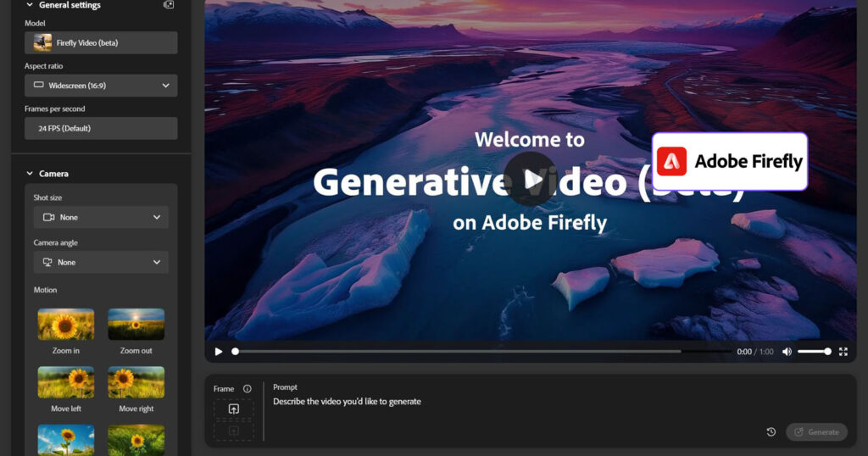This screenshot has height=456, width=868.
Task: Open the Widescreen (16:9) aspect ratio dropdown
Action: coord(101,86)
